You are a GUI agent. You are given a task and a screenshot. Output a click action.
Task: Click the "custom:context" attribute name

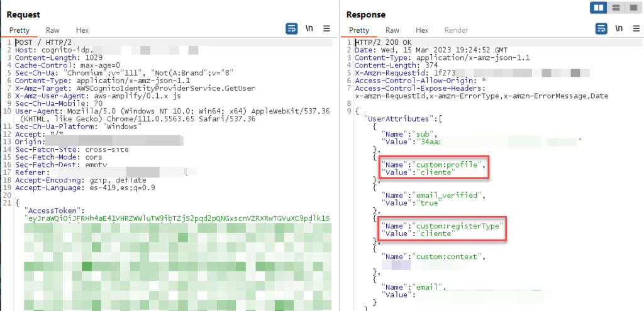tap(446, 256)
